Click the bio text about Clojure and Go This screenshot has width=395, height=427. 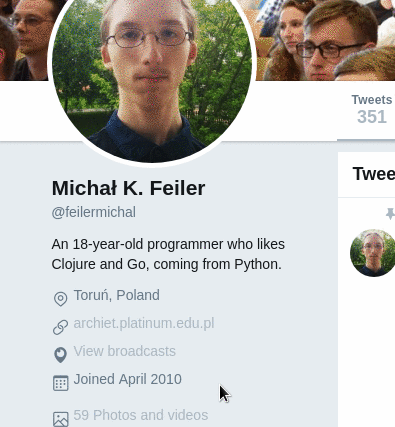tap(168, 254)
